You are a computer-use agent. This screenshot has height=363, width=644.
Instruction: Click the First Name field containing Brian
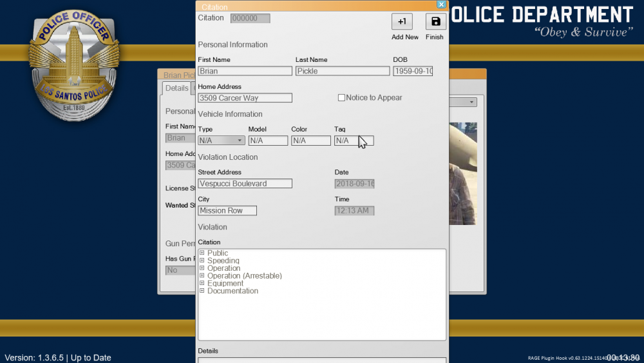pyautogui.click(x=245, y=71)
